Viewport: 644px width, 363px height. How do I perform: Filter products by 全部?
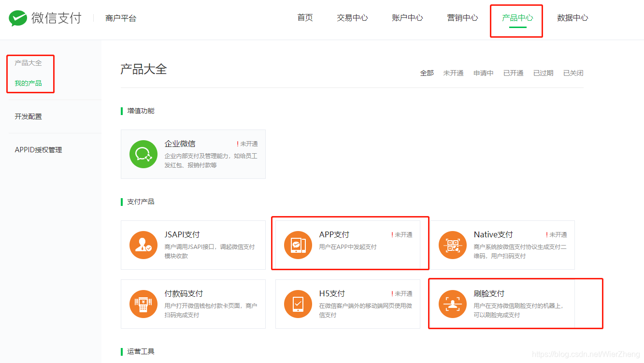(427, 73)
